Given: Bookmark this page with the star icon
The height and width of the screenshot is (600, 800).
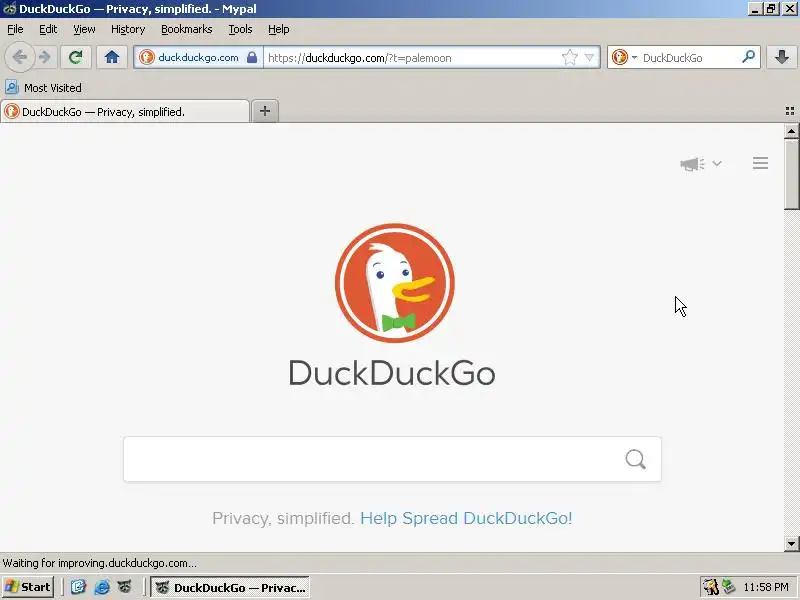Looking at the screenshot, I should tap(569, 58).
